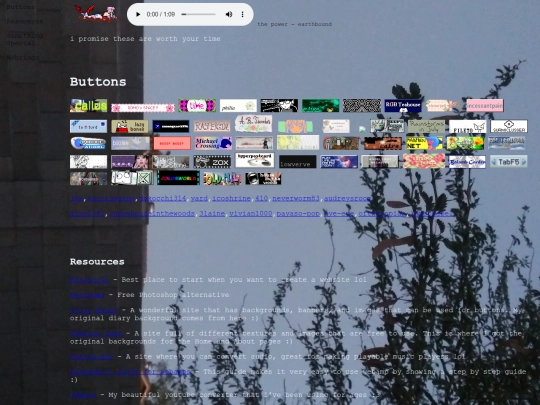Image resolution: width=540 pixels, height=405 pixels.
Task: Open the TabF5 button
Action: (509, 162)
